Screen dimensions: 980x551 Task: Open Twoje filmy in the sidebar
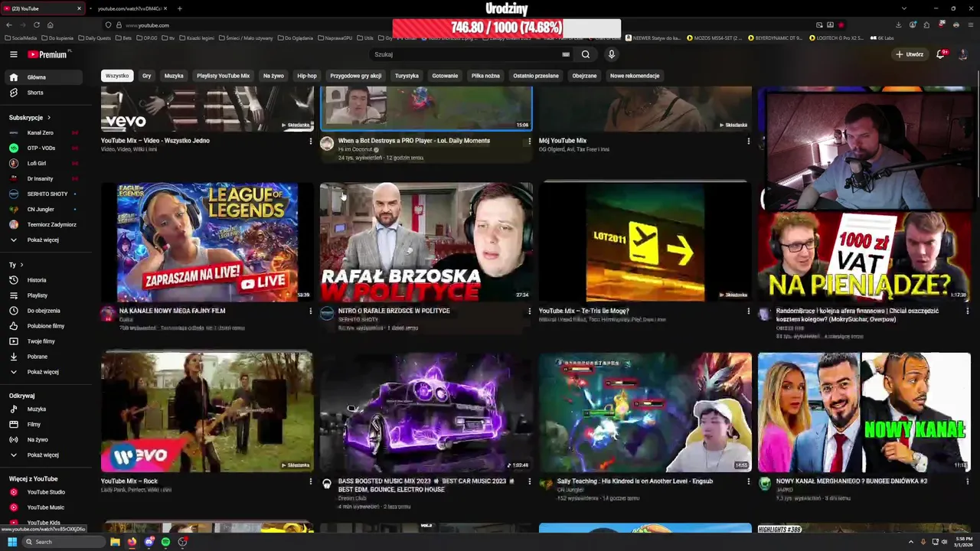click(x=44, y=341)
